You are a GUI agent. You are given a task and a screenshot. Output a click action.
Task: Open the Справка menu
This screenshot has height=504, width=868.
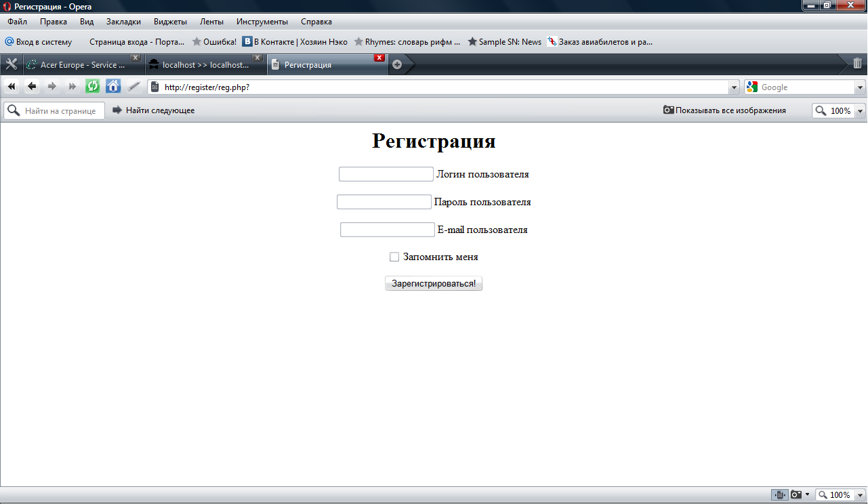click(316, 22)
